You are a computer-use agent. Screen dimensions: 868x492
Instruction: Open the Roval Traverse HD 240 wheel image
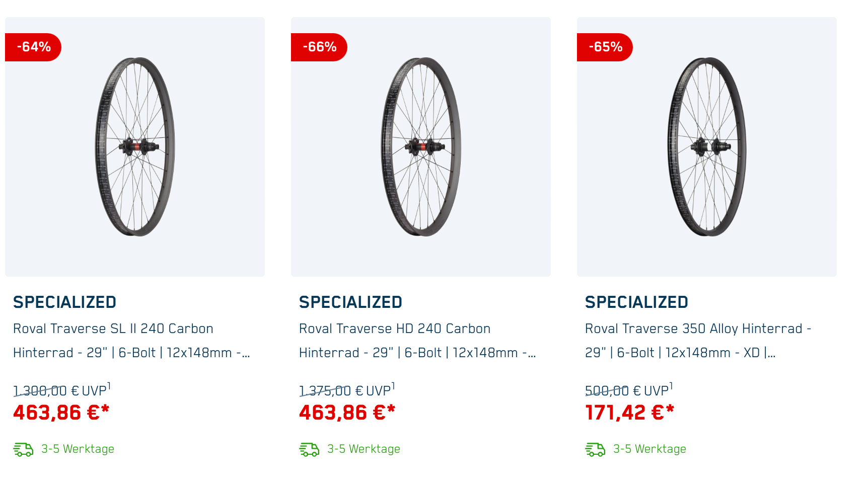click(x=421, y=147)
